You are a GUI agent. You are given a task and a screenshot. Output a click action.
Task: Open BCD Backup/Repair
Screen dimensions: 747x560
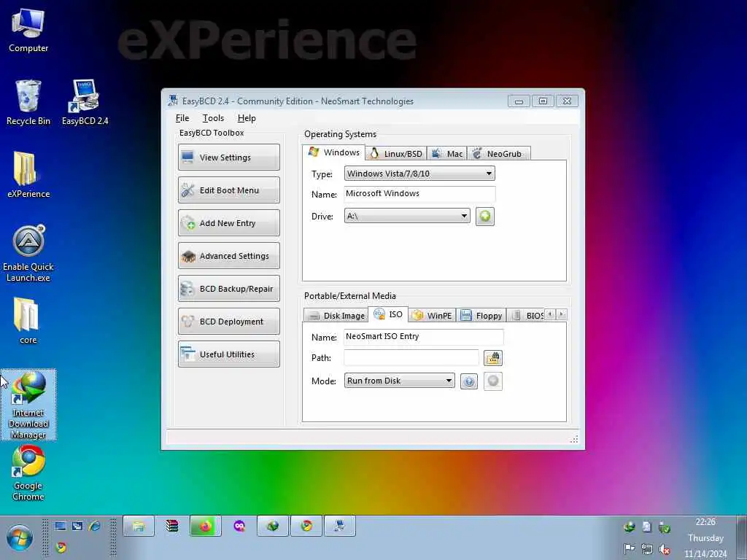[228, 289]
